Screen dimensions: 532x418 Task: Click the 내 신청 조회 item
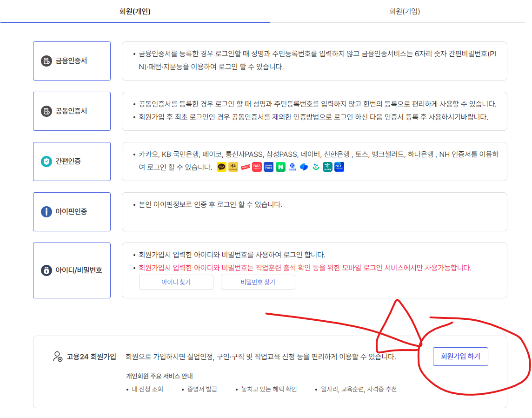(147, 390)
